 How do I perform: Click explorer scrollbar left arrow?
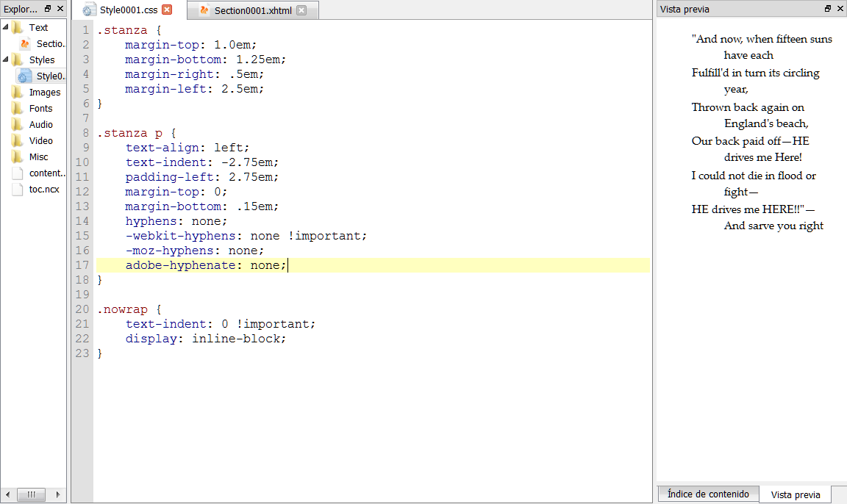coord(7,494)
